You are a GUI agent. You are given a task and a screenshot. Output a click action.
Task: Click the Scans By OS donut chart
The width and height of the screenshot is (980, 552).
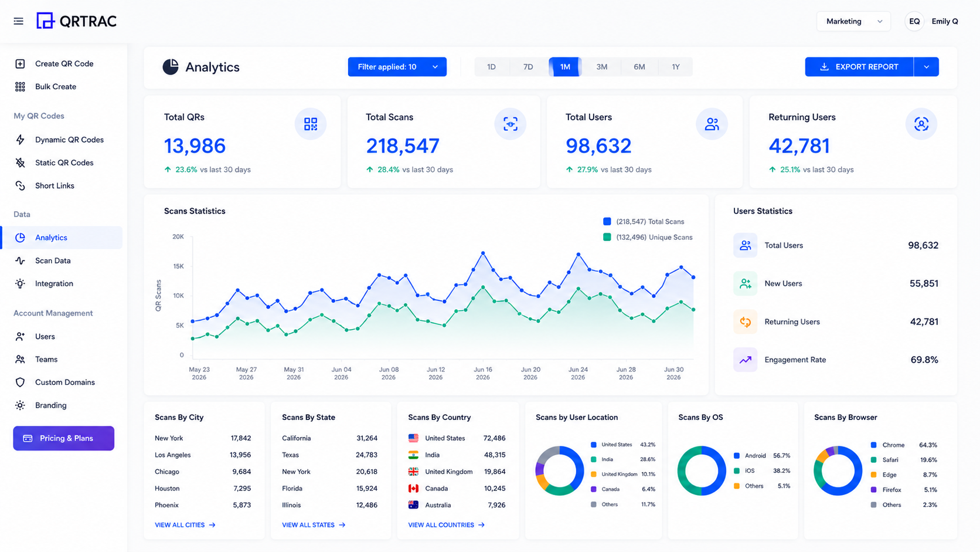pyautogui.click(x=702, y=470)
